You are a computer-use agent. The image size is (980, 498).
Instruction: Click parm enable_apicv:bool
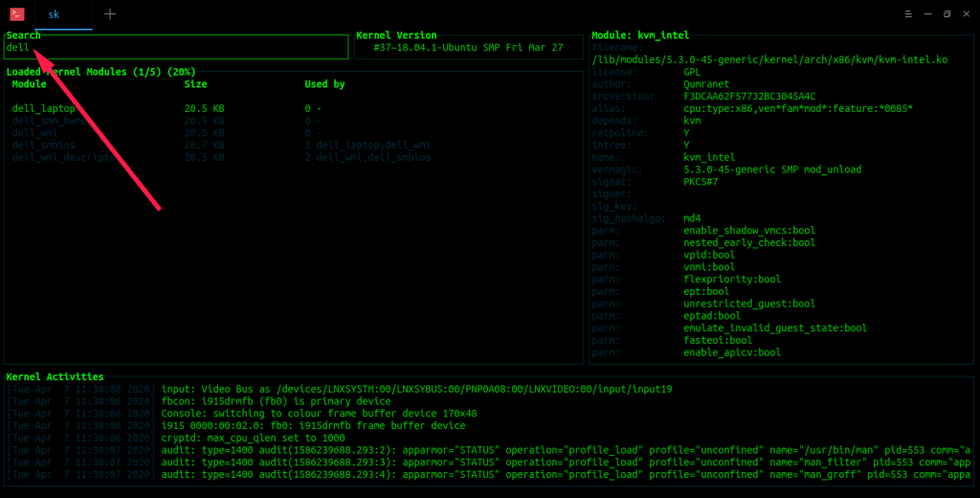[x=732, y=352]
